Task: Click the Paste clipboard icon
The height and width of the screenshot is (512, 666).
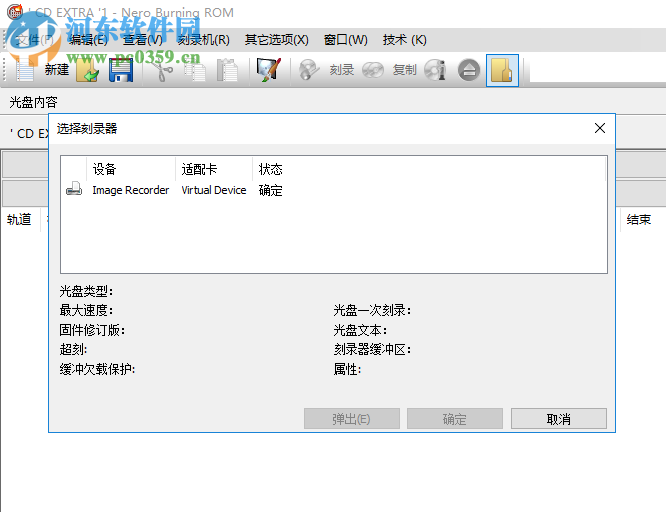Action: (227, 70)
